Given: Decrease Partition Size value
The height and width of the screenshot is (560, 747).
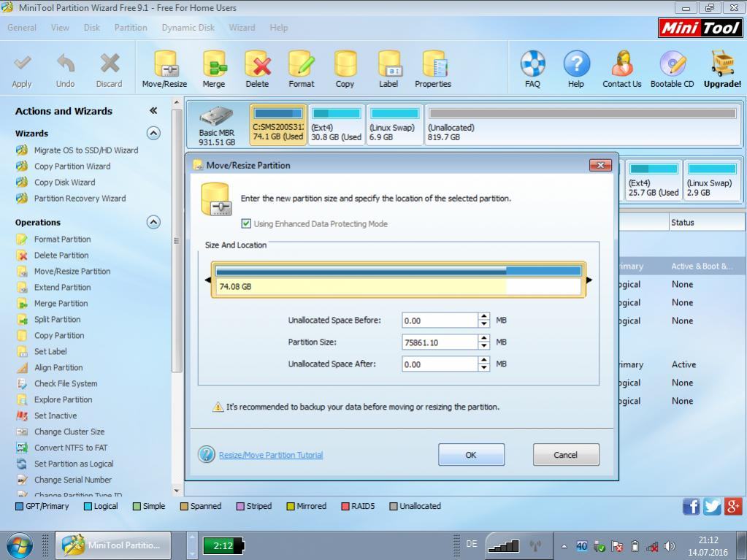Looking at the screenshot, I should point(484,346).
